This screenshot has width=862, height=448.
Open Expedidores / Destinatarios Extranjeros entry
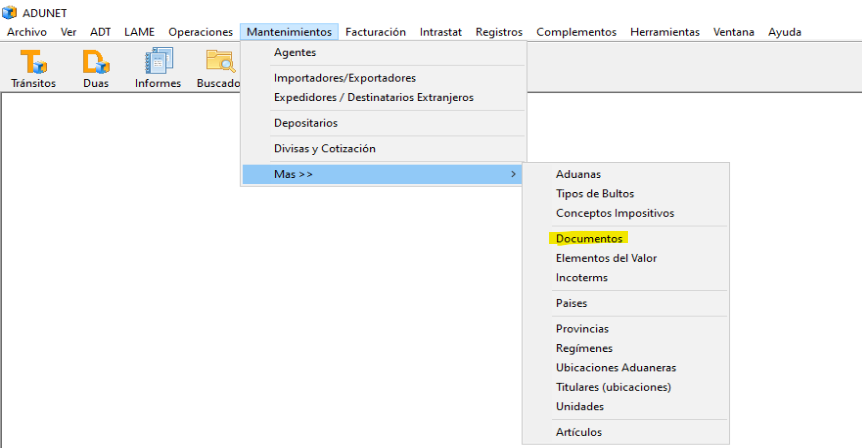pyautogui.click(x=373, y=97)
